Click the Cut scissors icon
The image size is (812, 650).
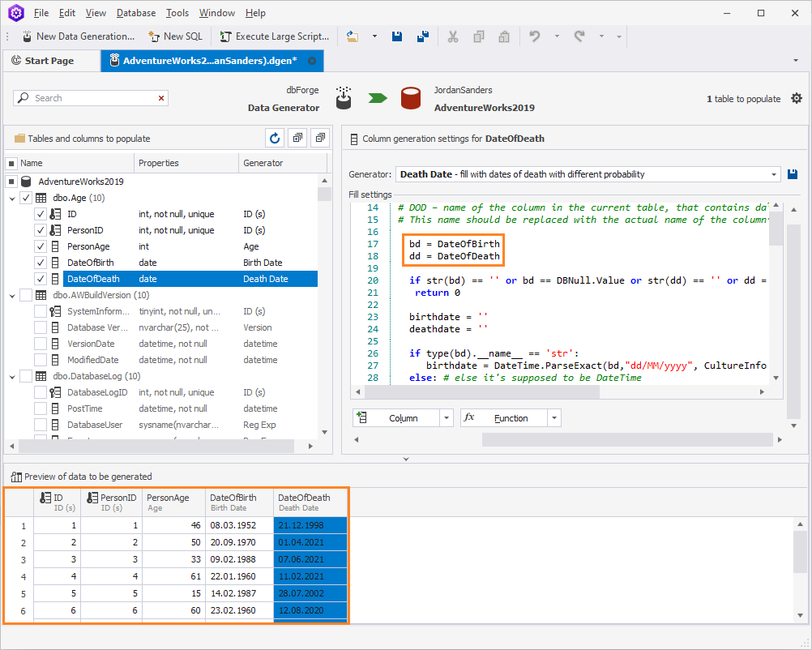click(453, 36)
